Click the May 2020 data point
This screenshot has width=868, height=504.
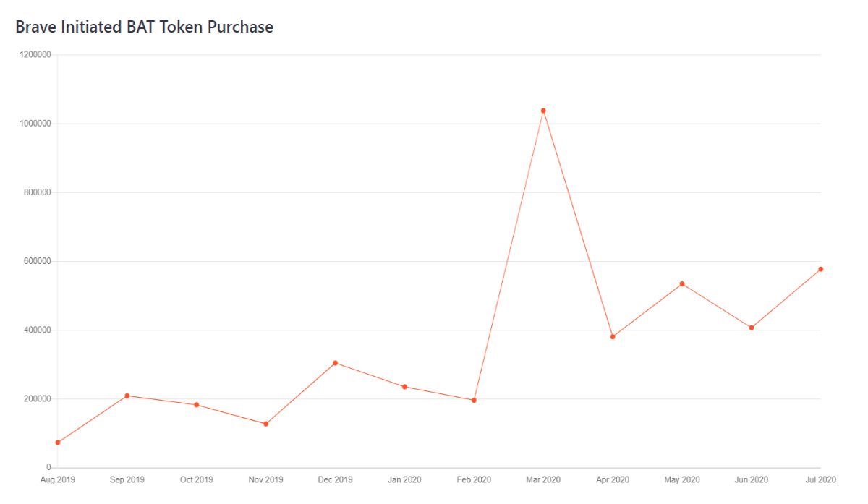(682, 283)
